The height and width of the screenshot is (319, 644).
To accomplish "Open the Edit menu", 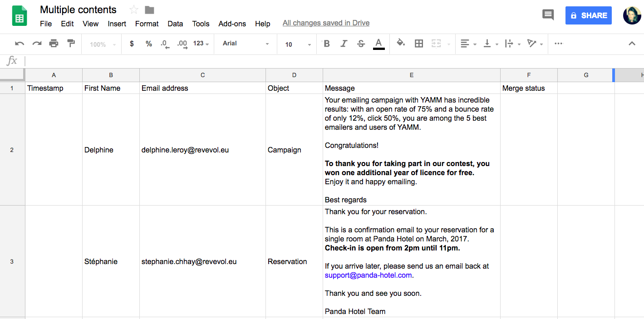I will click(67, 24).
